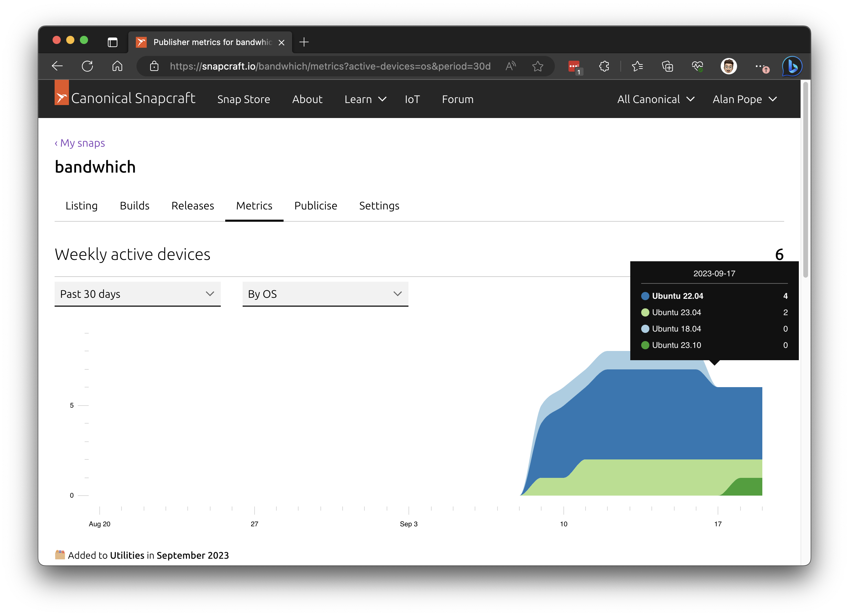Activate the Read aloud icon in address bar
Screen dimensions: 849x616
[x=510, y=66]
